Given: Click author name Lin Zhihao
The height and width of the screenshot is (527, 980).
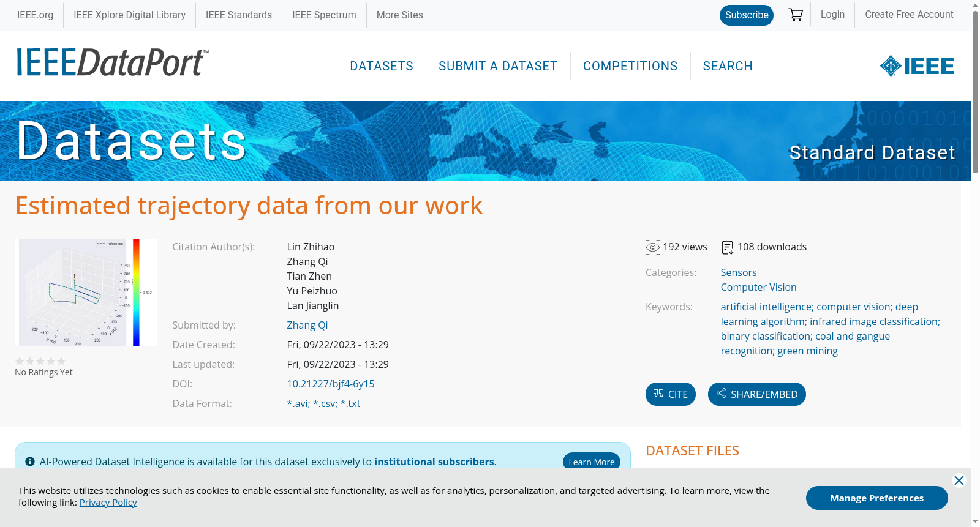Looking at the screenshot, I should pyautogui.click(x=311, y=247).
